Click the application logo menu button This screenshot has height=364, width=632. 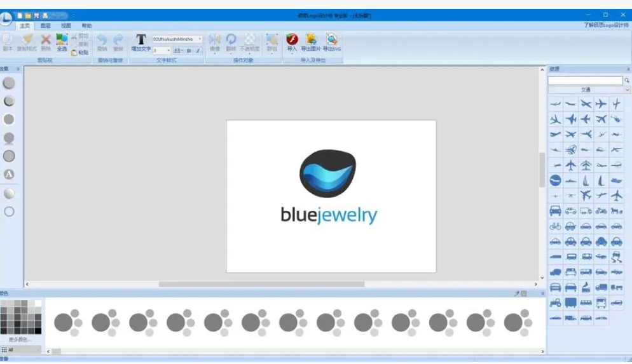[x=6, y=18]
